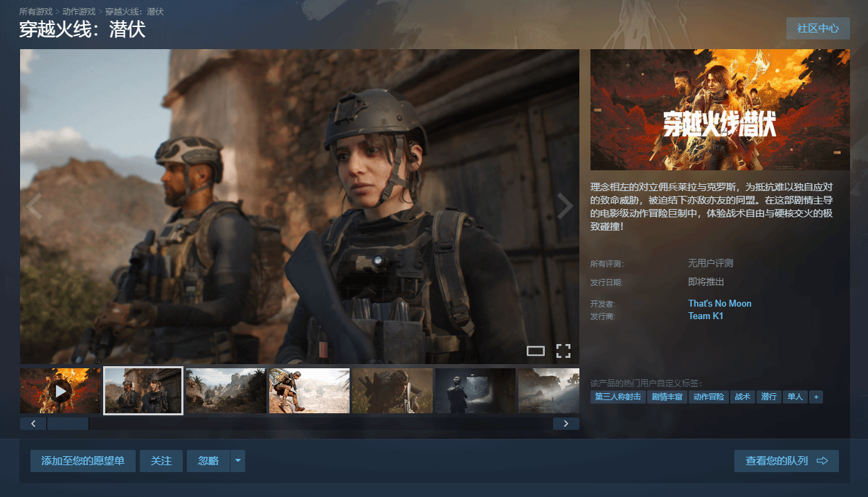The height and width of the screenshot is (497, 868).
Task: Select camouflaged sniper thumbnail
Action: [392, 391]
